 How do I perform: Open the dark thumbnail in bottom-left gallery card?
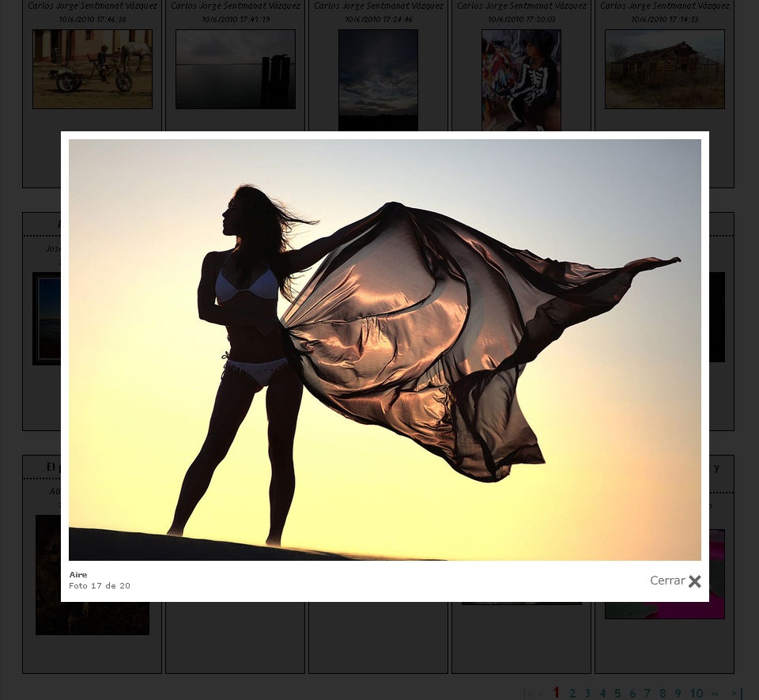click(93, 574)
